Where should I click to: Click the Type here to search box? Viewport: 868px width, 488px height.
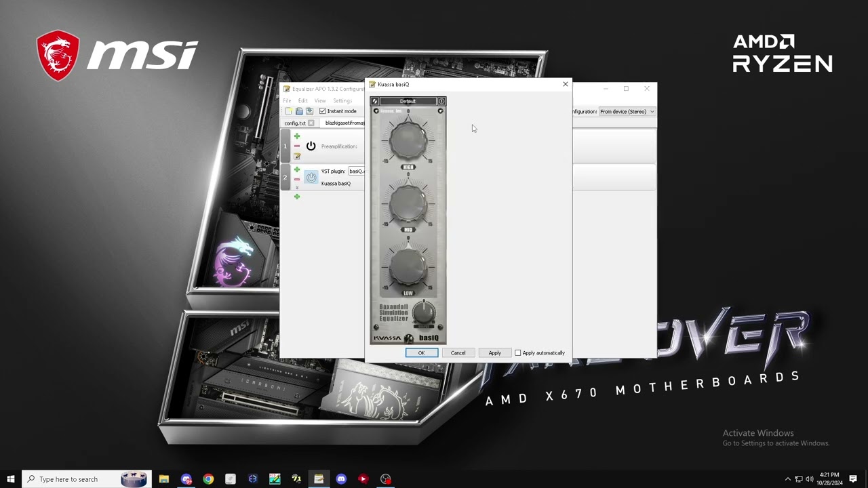(x=86, y=479)
